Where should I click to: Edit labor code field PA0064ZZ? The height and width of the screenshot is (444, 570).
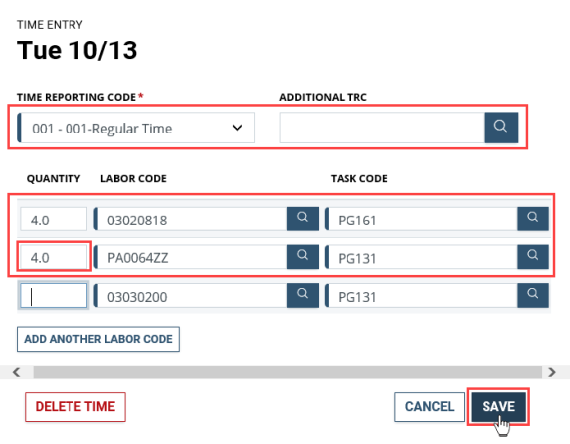[x=190, y=257]
